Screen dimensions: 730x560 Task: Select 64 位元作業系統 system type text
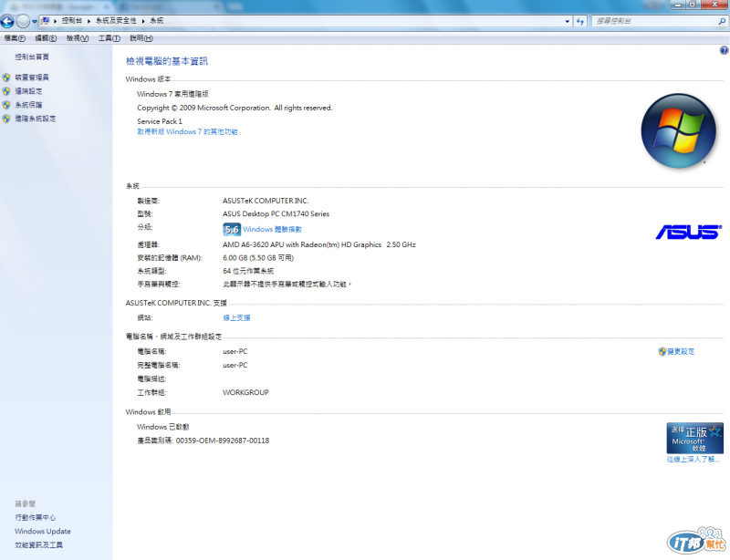[x=248, y=271]
